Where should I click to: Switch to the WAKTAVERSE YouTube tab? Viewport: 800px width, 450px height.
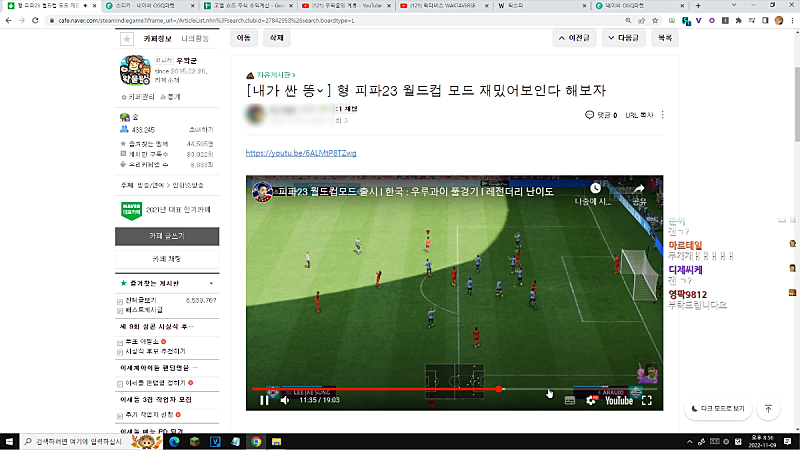(443, 6)
